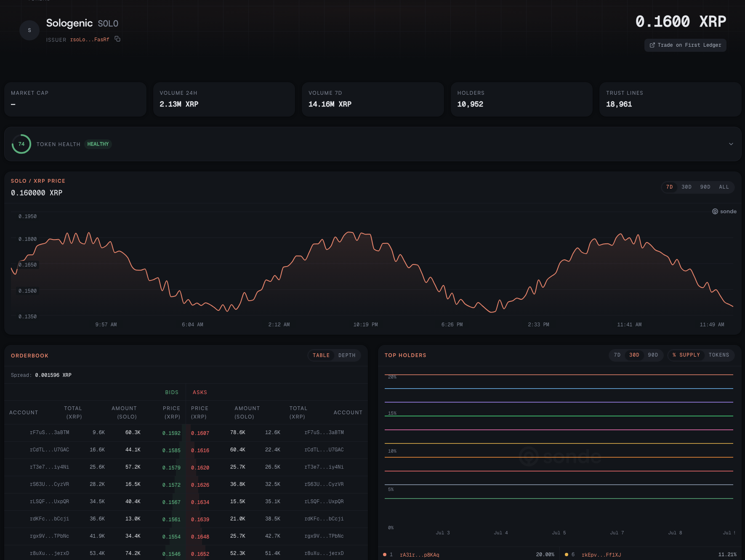Click ask account rdKFc...bCcji

(324, 519)
